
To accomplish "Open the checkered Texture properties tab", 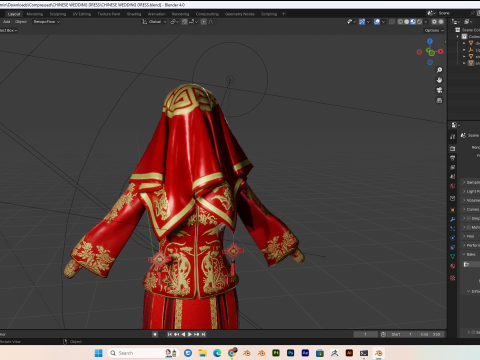I will coord(452,278).
